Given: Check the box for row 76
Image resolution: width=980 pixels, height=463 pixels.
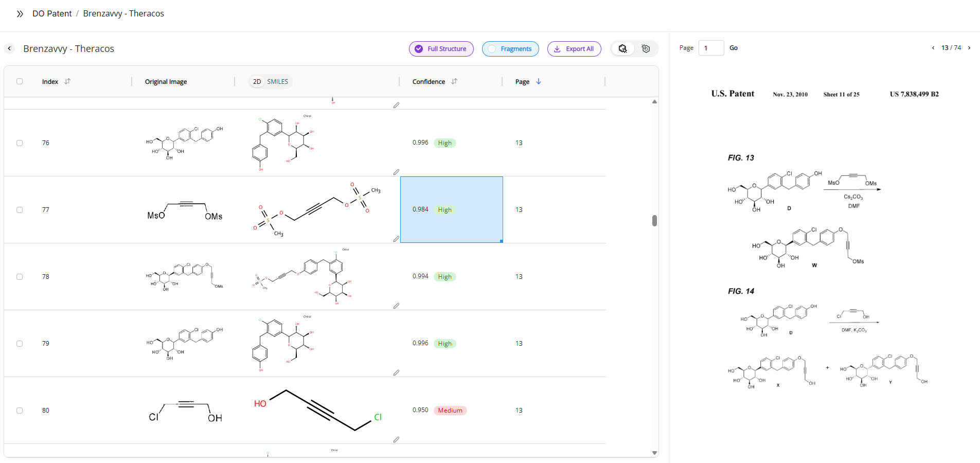Looking at the screenshot, I should point(20,143).
